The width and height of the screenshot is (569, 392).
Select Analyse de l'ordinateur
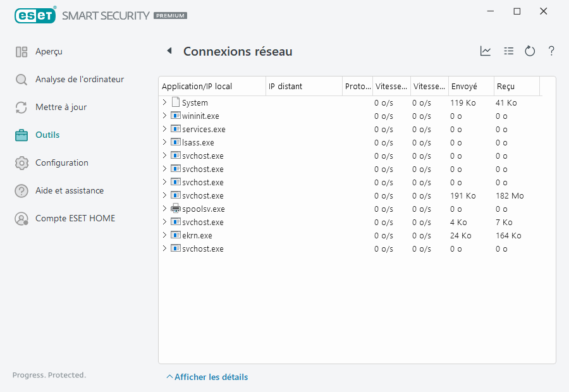pos(79,80)
